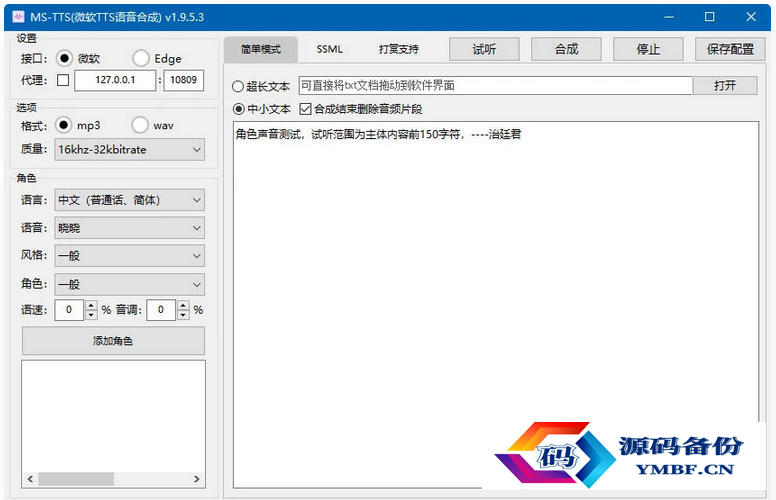Screen dimensions: 776x500
Task: Select the Edge interface radio button
Action: click(141, 58)
